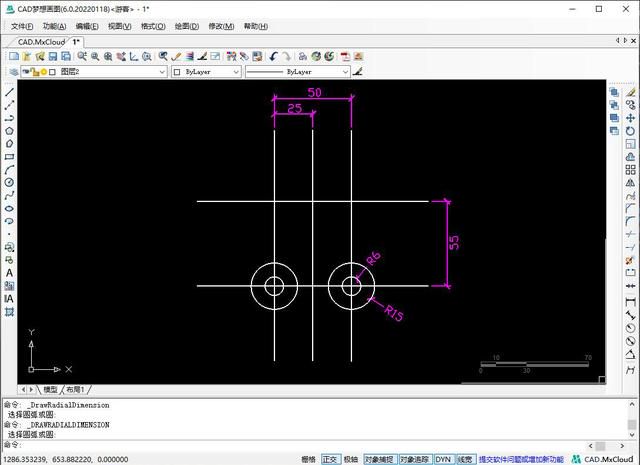Open the 帮助(H) menu

pyautogui.click(x=256, y=27)
